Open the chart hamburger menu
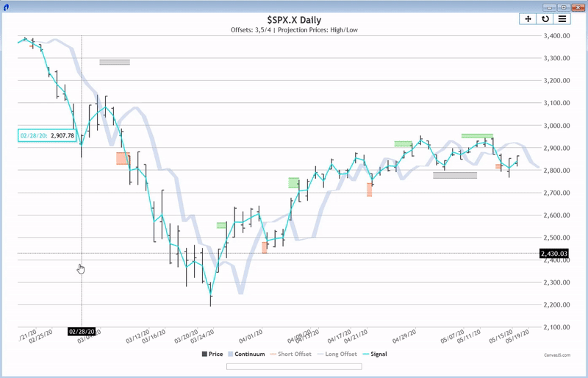 tap(562, 19)
